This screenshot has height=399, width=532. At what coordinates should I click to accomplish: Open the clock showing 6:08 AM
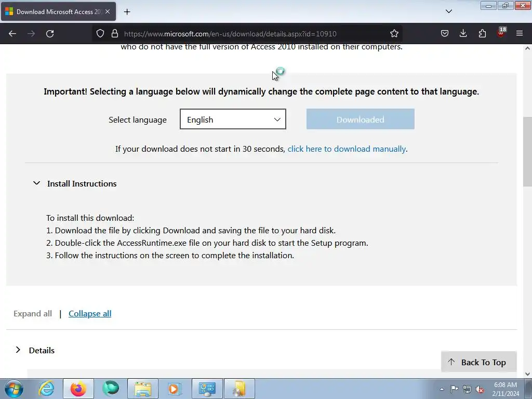click(506, 389)
